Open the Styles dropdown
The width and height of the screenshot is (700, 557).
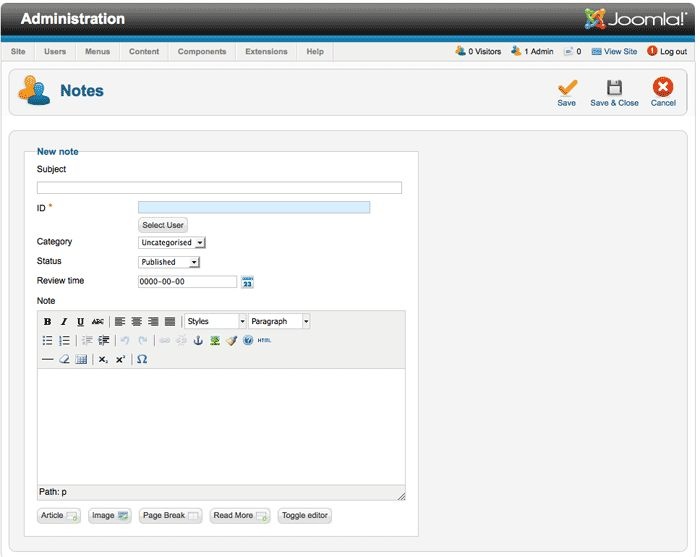pyautogui.click(x=215, y=321)
